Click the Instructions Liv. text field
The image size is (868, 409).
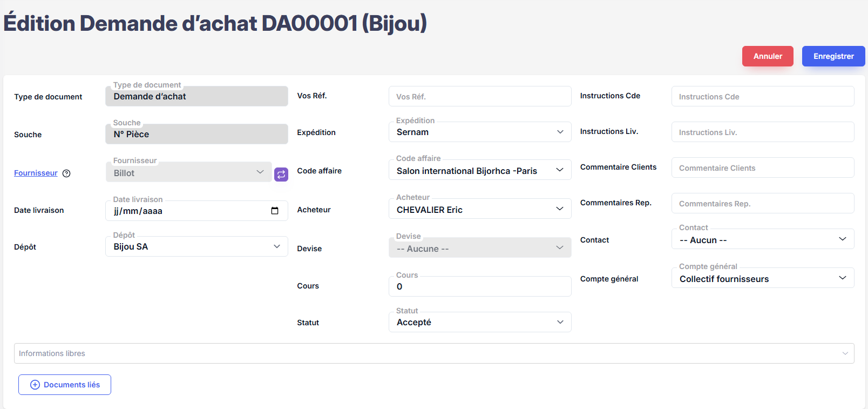tap(762, 132)
